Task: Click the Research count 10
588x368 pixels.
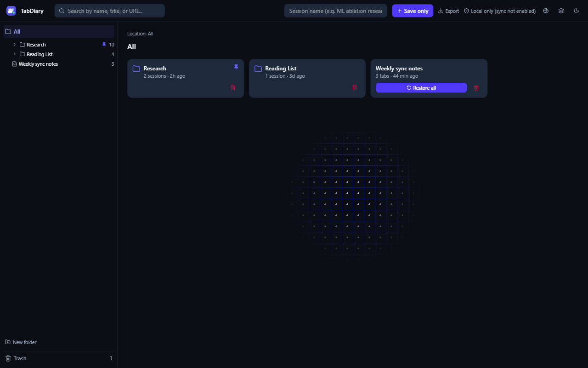Action: click(112, 45)
